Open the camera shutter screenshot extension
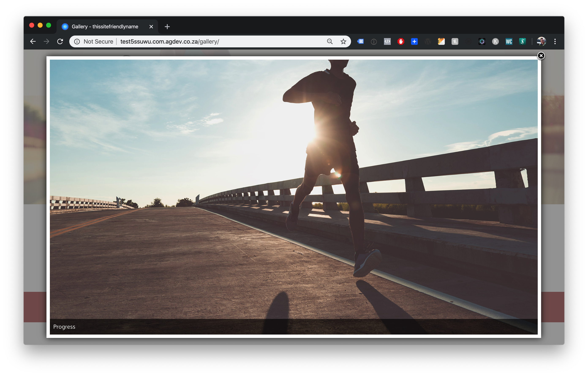The height and width of the screenshot is (376, 588). pyautogui.click(x=482, y=42)
